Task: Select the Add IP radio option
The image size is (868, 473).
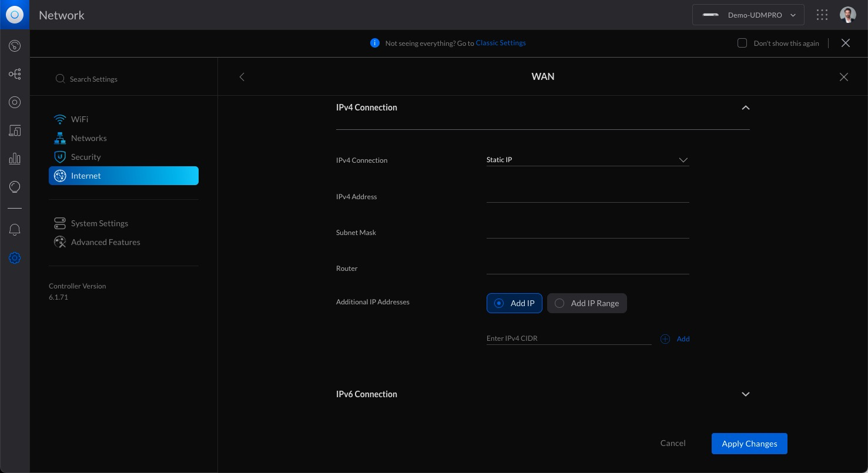Action: 514,303
